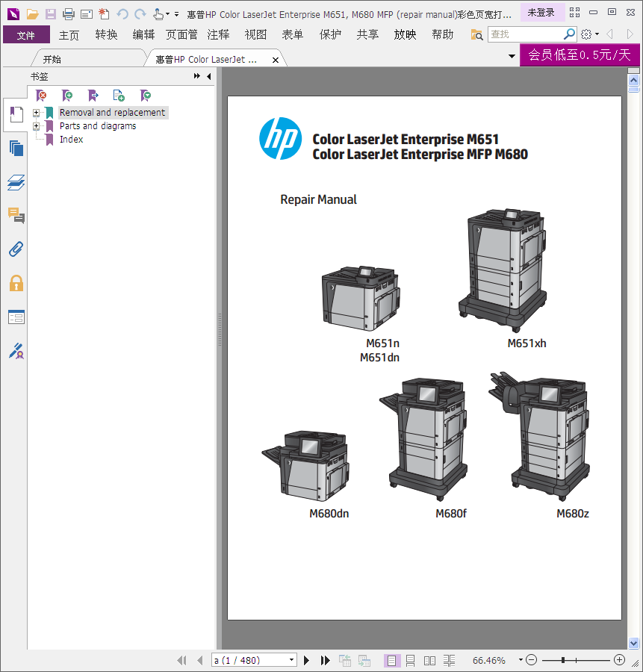This screenshot has width=643, height=672.
Task: Click the search magnifier icon in find box
Action: pyautogui.click(x=569, y=34)
